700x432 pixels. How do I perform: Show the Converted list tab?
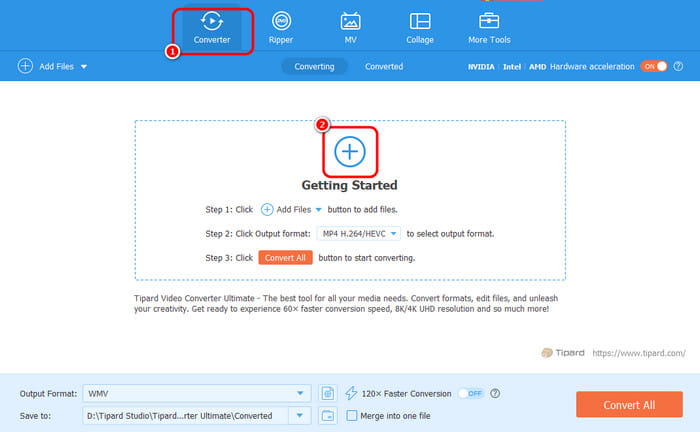(x=384, y=66)
